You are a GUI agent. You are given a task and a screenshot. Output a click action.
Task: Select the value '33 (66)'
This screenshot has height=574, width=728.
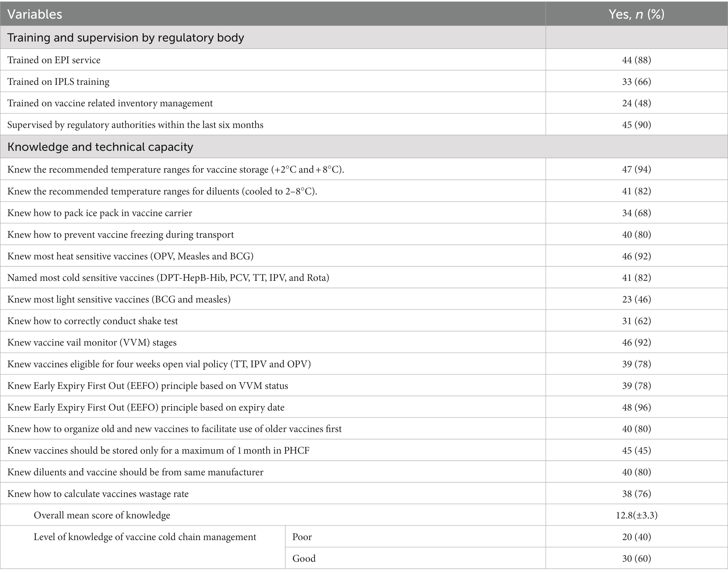636,82
